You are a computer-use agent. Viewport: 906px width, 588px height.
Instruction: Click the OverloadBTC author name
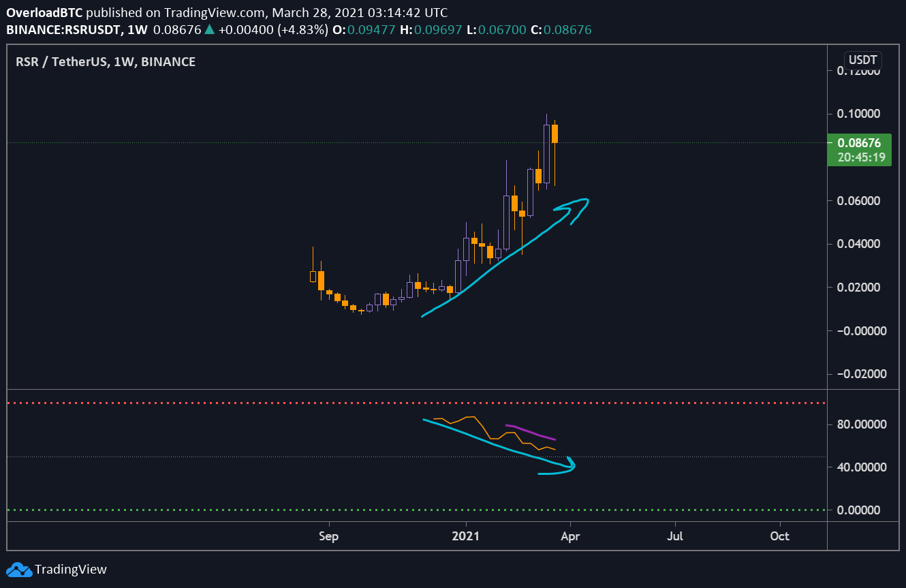click(45, 13)
